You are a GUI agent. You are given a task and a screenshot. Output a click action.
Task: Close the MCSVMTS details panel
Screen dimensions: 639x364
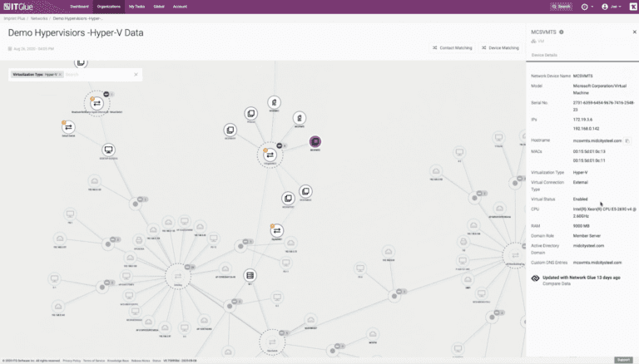(634, 32)
